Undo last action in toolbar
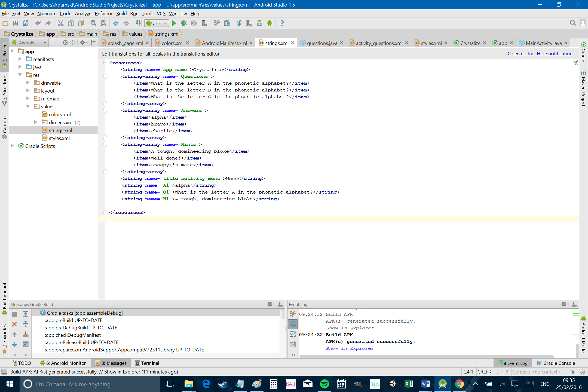Screen dimensions: 588x392 [38, 23]
